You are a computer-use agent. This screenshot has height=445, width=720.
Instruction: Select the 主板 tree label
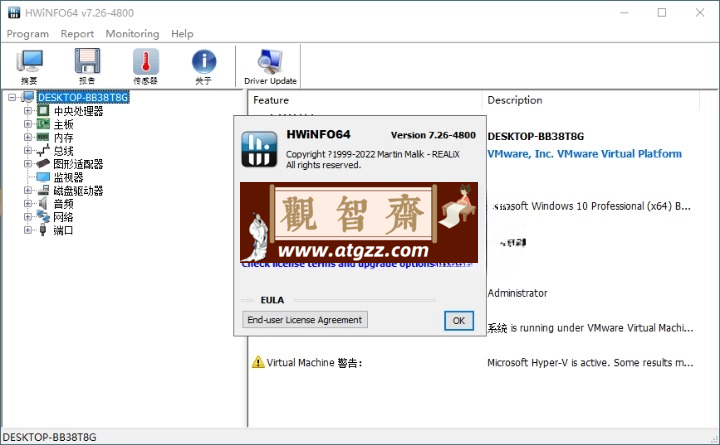pyautogui.click(x=63, y=124)
